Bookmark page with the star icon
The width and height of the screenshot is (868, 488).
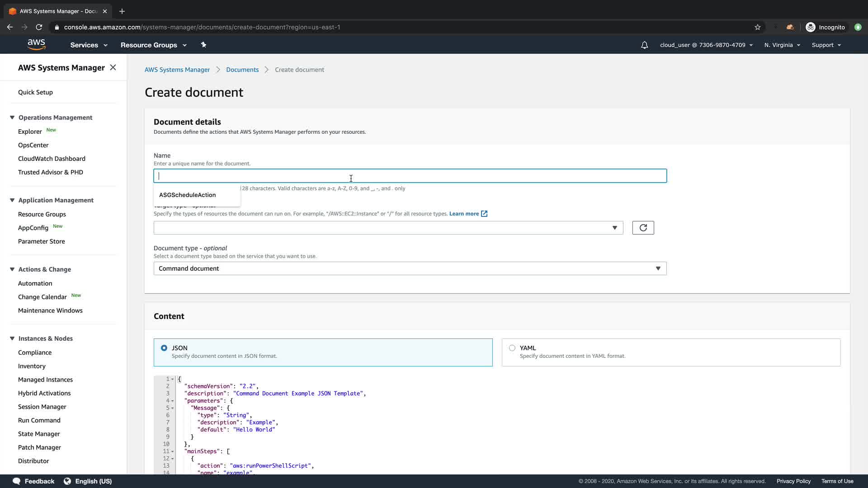click(x=758, y=27)
